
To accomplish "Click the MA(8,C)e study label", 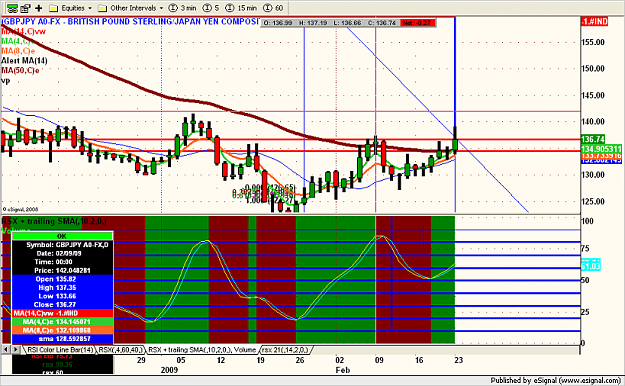I will point(18,51).
